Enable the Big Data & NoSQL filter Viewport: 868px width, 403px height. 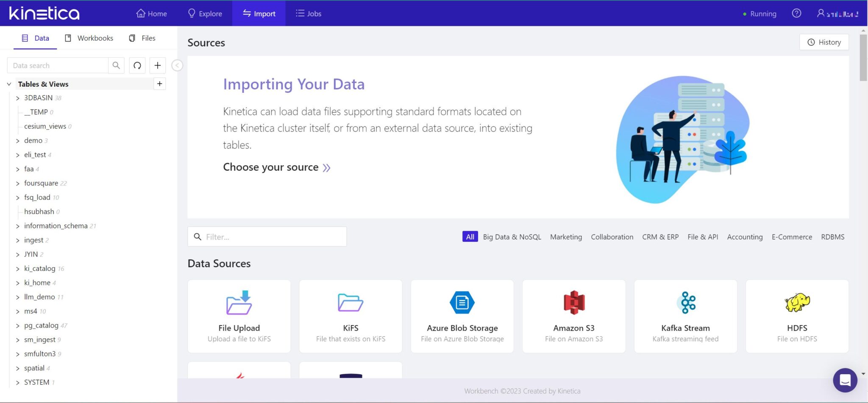click(512, 237)
